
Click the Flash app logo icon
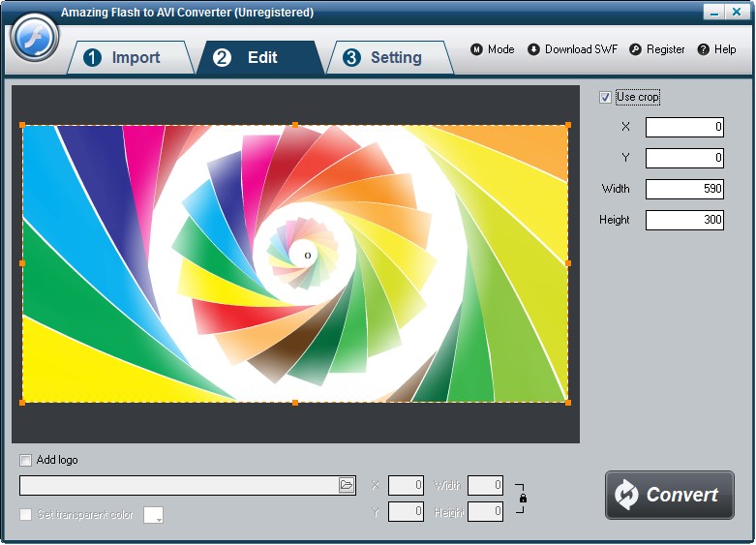pos(35,39)
